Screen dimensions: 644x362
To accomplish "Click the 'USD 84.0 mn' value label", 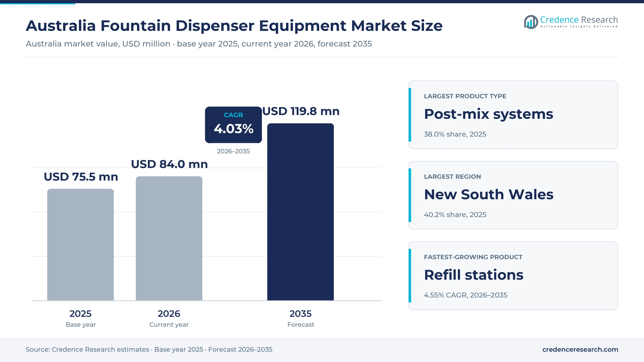I will [x=169, y=164].
